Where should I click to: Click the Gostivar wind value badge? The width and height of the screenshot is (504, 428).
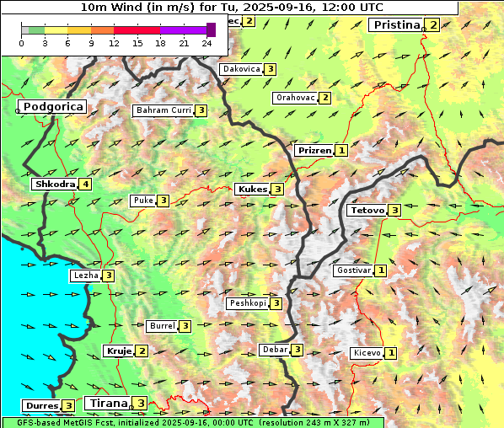point(381,270)
